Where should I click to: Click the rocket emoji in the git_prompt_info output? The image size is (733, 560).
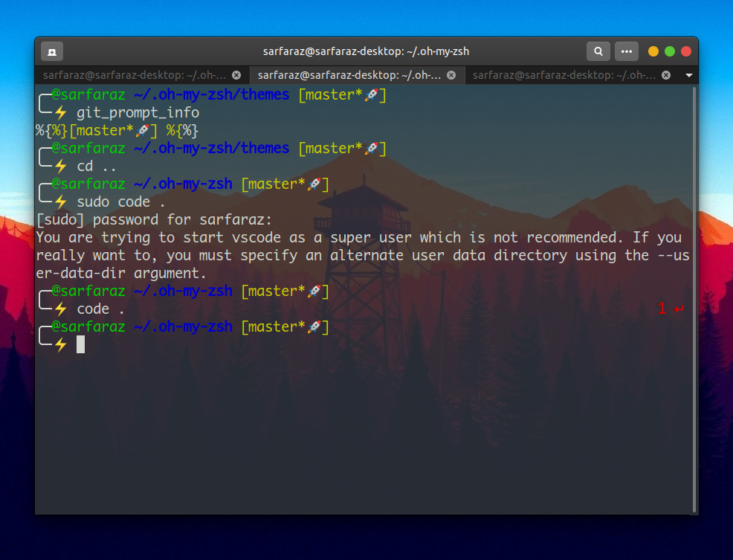[141, 130]
